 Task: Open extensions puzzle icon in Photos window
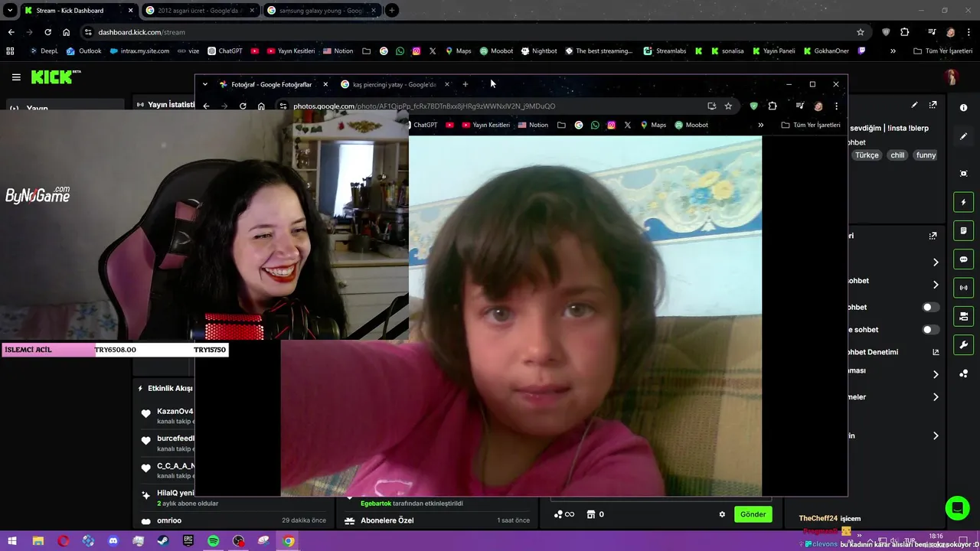(x=773, y=106)
